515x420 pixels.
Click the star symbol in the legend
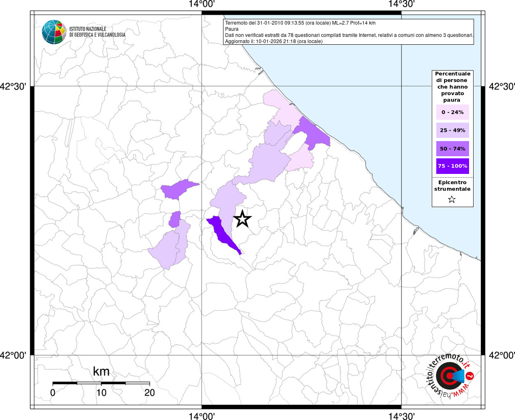coord(452,200)
